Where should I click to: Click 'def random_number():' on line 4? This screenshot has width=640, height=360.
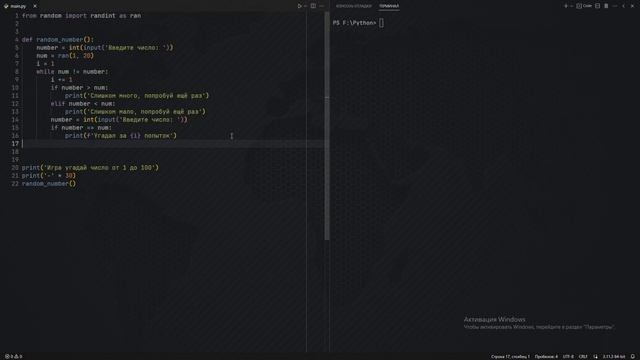coord(58,40)
